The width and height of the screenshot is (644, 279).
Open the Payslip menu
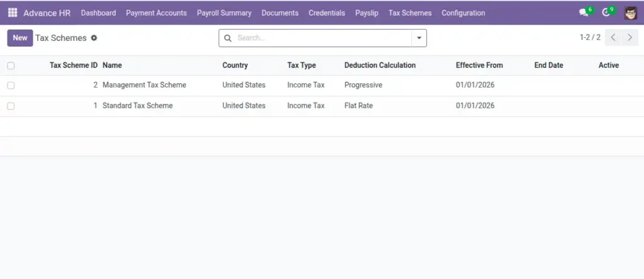tap(367, 13)
